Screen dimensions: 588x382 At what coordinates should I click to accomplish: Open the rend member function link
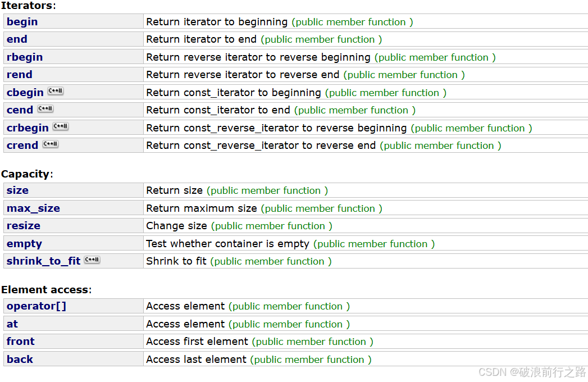tap(20, 75)
